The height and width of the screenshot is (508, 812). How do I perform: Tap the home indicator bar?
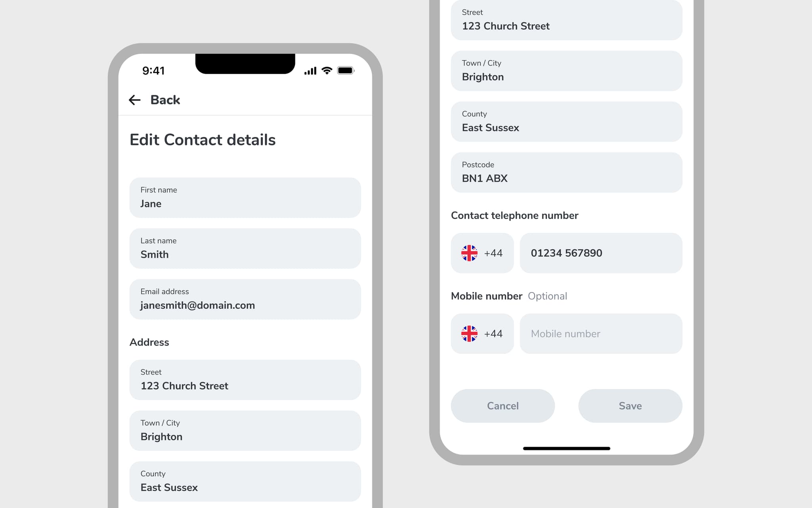[x=566, y=448]
